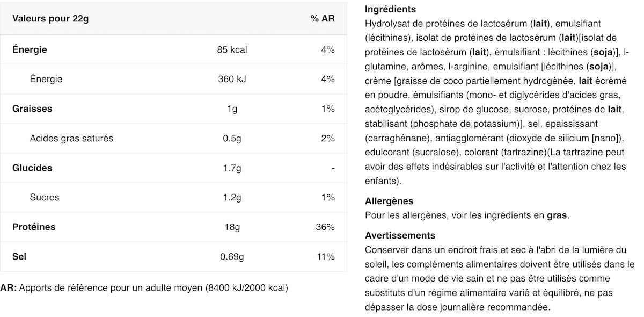Viewport: 644px width, 317px height.
Task: Click the "18g" protein amount
Action: 232,227
